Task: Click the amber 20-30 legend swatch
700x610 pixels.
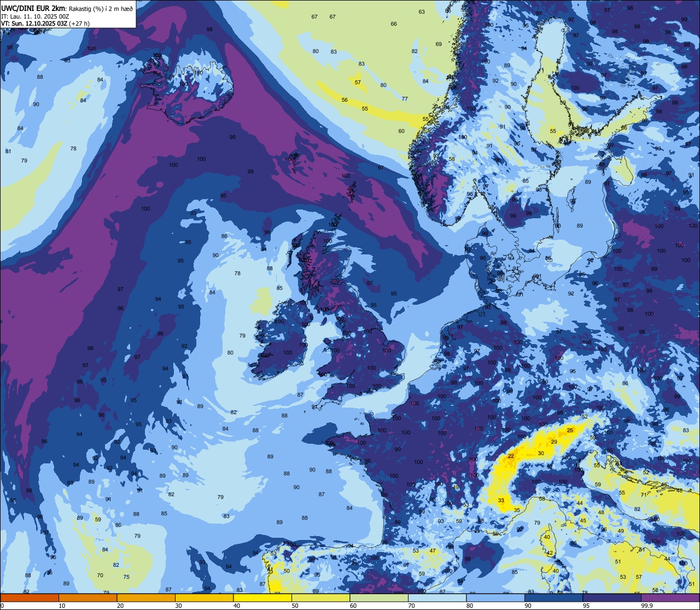Action: (x=146, y=597)
